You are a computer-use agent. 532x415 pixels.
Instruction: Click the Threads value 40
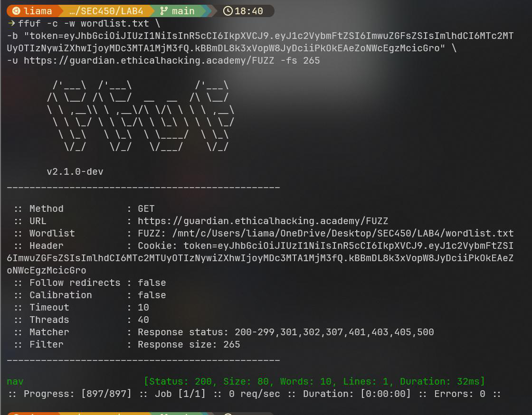click(x=143, y=320)
